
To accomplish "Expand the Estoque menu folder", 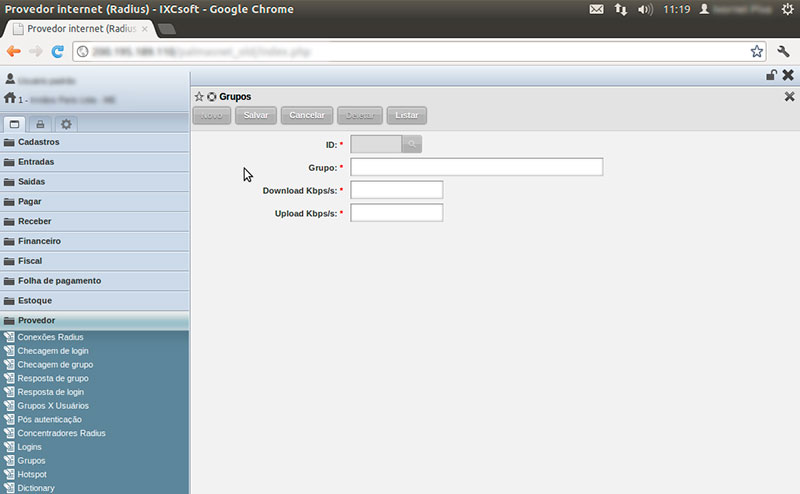I will (x=94, y=301).
